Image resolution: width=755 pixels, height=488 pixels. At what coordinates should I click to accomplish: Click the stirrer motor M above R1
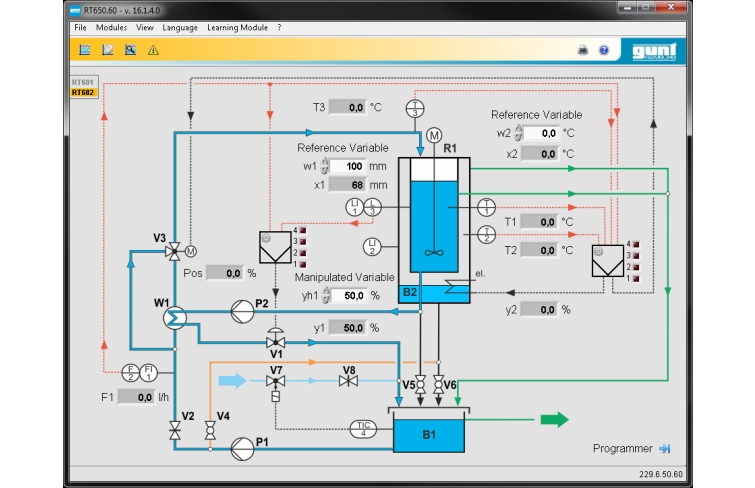pos(434,136)
